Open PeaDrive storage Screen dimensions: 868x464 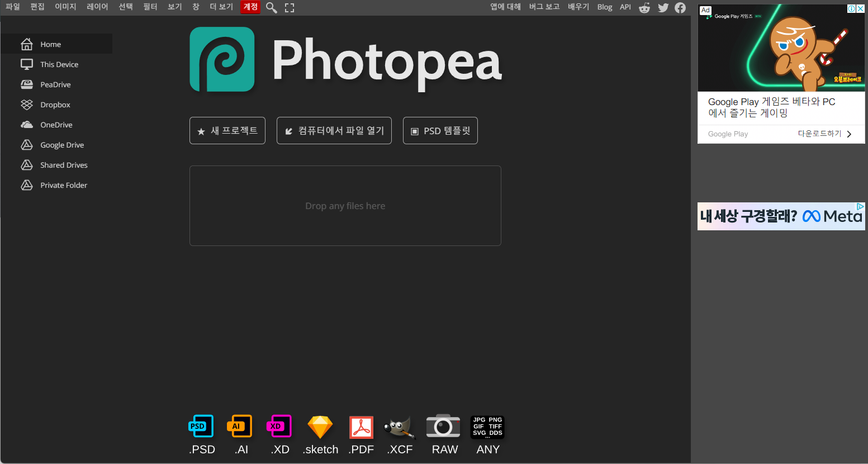pyautogui.click(x=56, y=84)
